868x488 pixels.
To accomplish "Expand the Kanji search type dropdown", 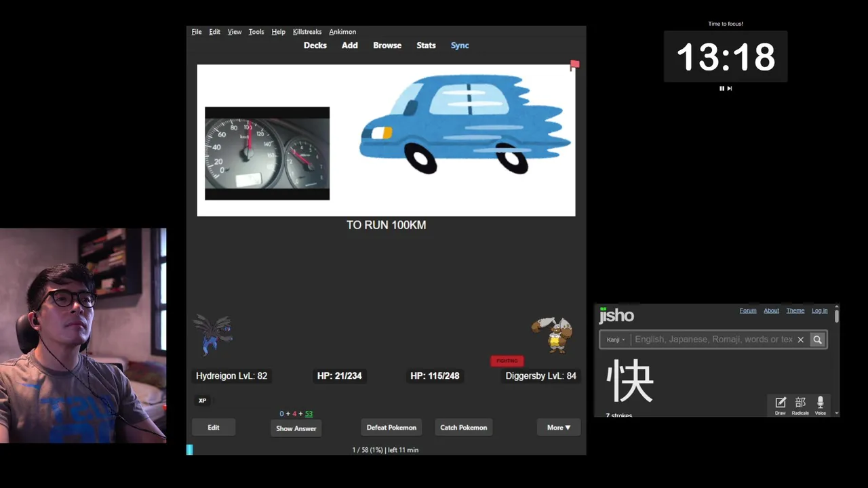I will pyautogui.click(x=616, y=340).
